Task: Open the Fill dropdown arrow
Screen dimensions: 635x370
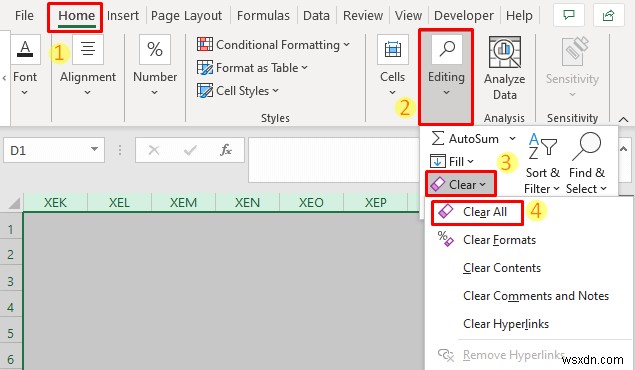Action: coord(470,162)
